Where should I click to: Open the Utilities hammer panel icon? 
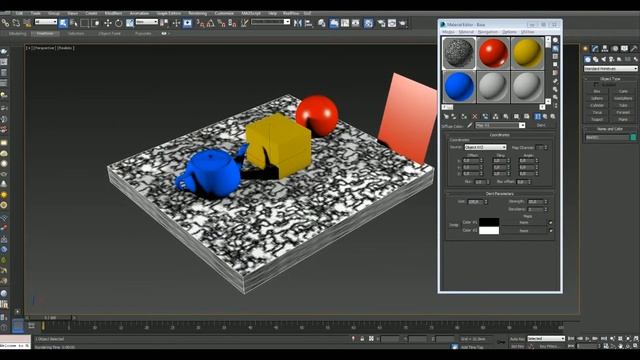634,49
